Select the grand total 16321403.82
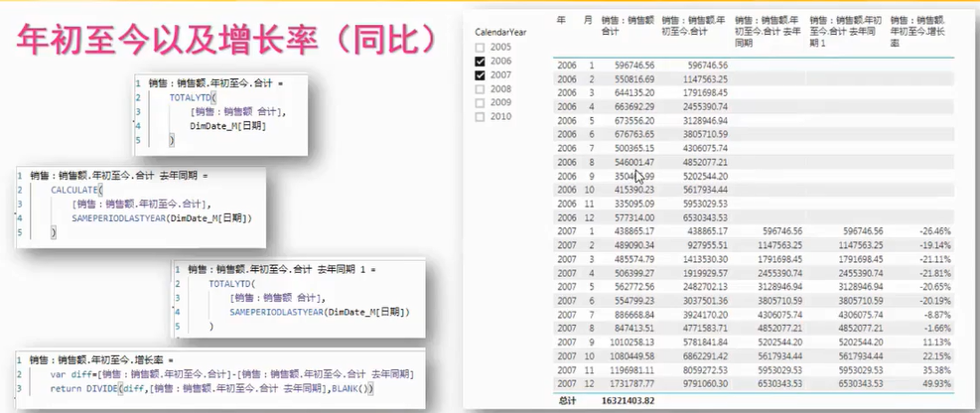This screenshot has height=413, width=980. coord(627,401)
